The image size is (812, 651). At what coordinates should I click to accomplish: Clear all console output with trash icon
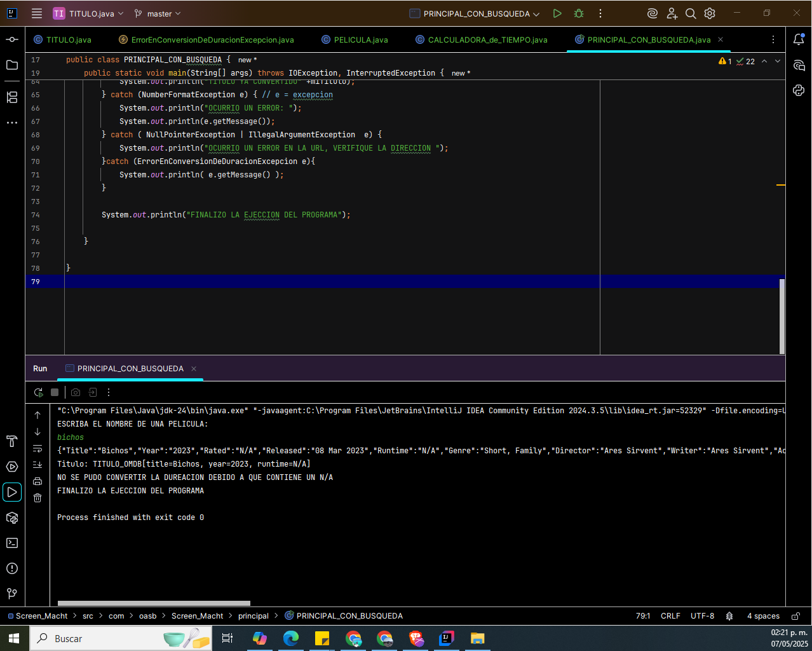point(37,498)
